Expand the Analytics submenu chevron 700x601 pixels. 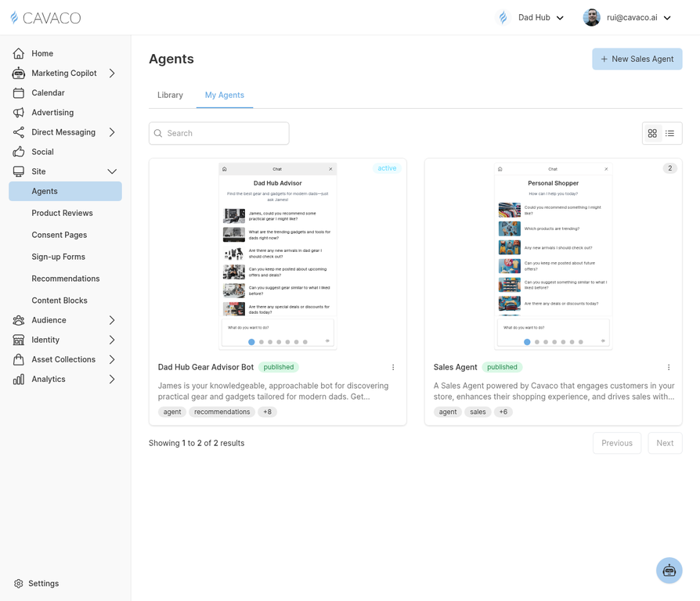click(112, 380)
